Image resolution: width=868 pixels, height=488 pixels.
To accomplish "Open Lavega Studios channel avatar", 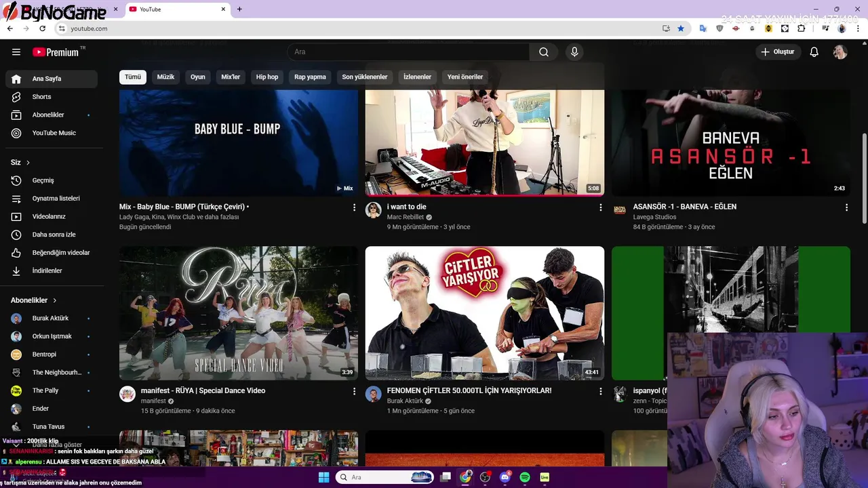I will tap(620, 210).
